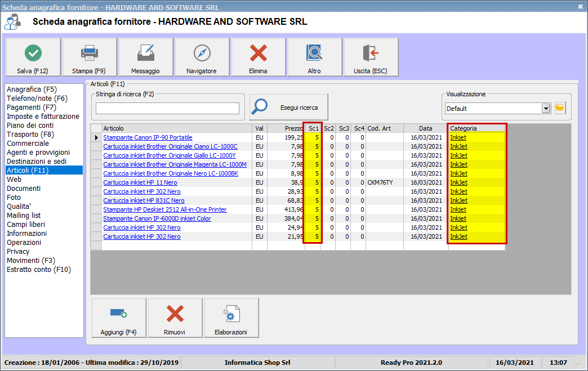Click the Cod. Art column header
The height and width of the screenshot is (371, 588).
(x=384, y=128)
